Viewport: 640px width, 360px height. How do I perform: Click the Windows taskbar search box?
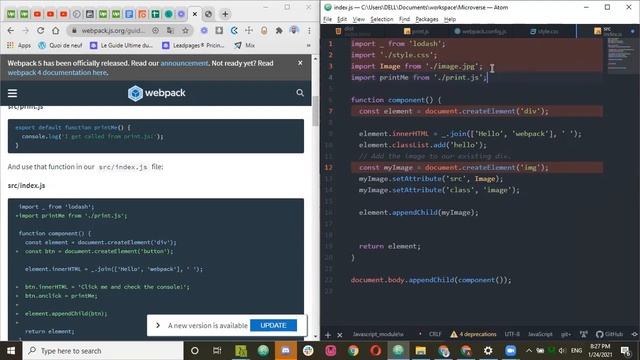(102, 351)
